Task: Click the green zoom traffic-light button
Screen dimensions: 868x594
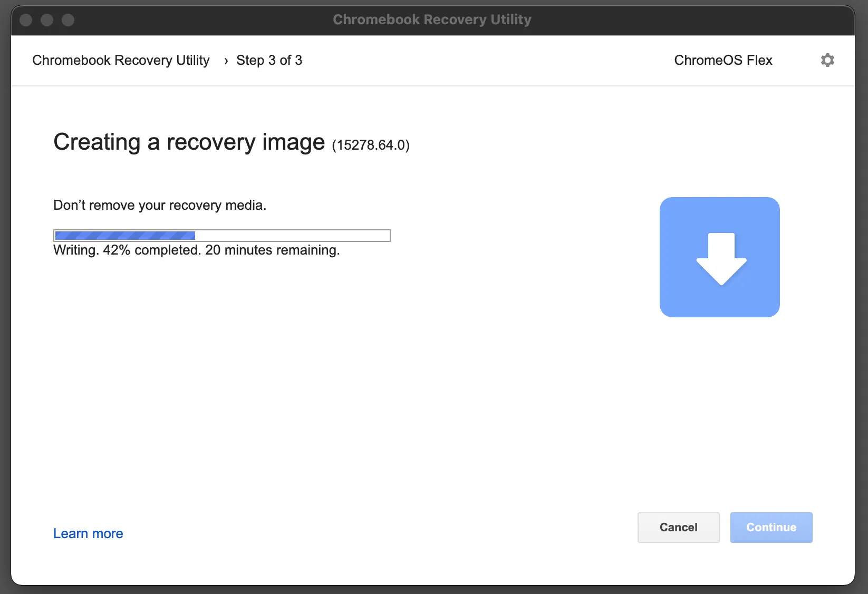Action: 68,20
